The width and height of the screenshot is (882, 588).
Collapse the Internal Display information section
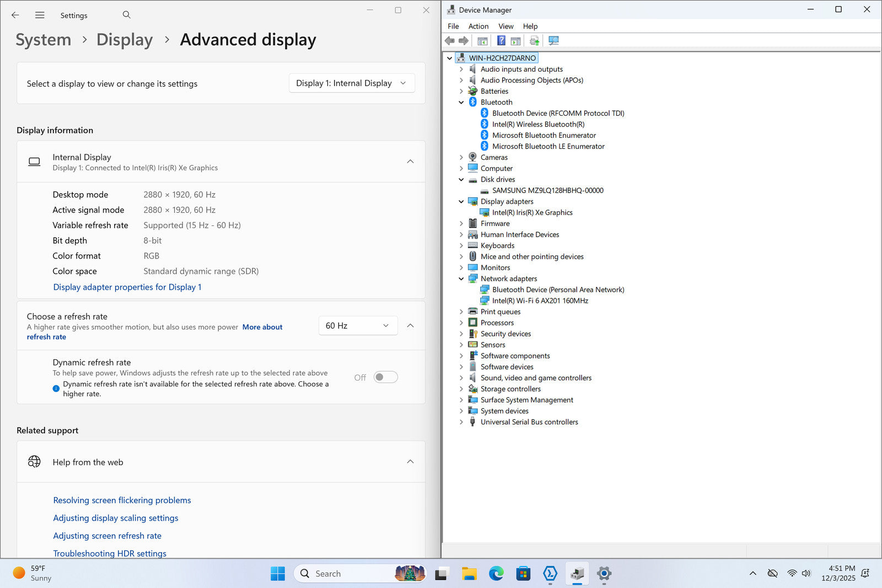click(410, 161)
